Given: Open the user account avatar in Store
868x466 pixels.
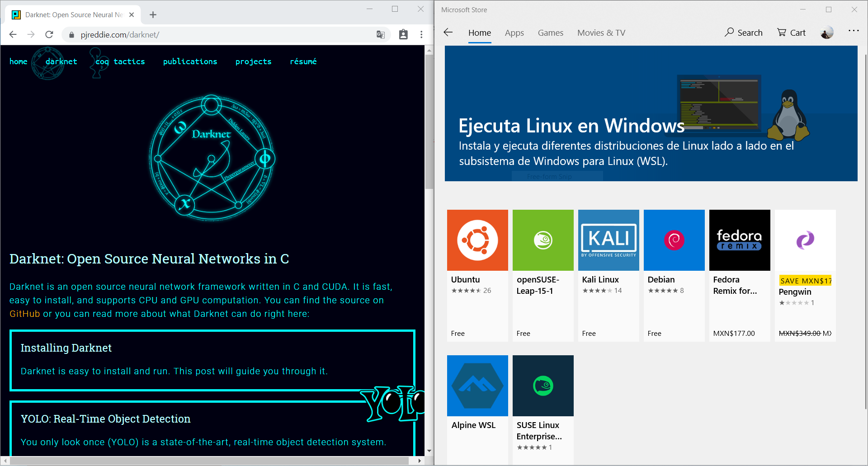Looking at the screenshot, I should pyautogui.click(x=827, y=33).
